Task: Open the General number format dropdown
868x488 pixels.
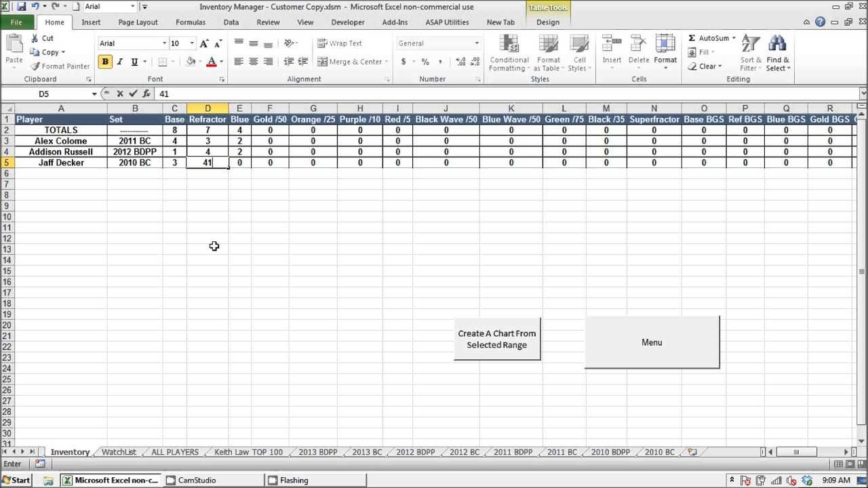Action: tap(477, 43)
